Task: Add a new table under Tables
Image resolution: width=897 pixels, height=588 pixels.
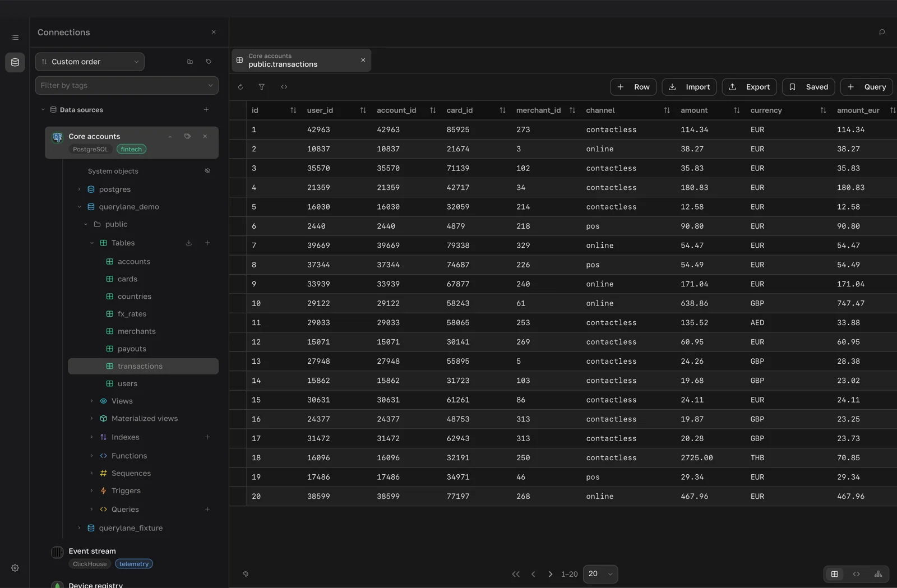Action: [x=207, y=243]
